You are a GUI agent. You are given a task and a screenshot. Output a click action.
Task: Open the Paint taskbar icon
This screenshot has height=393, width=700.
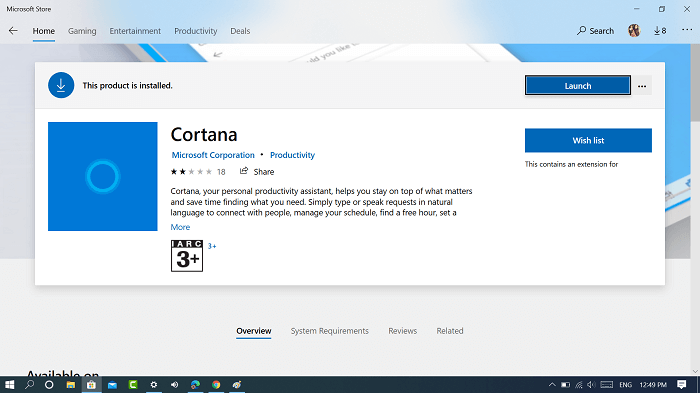(237, 385)
